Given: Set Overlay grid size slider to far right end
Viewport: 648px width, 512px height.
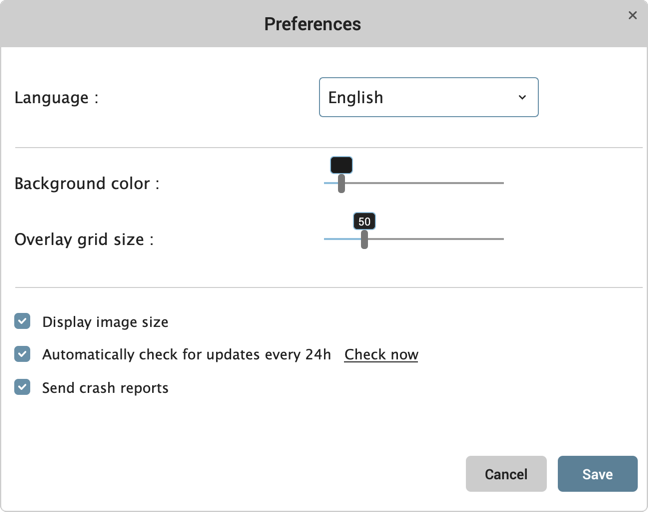Looking at the screenshot, I should click(503, 239).
